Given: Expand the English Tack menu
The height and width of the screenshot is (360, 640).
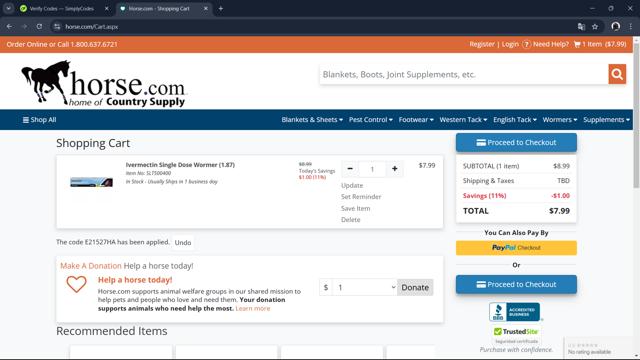Looking at the screenshot, I should pyautogui.click(x=515, y=120).
